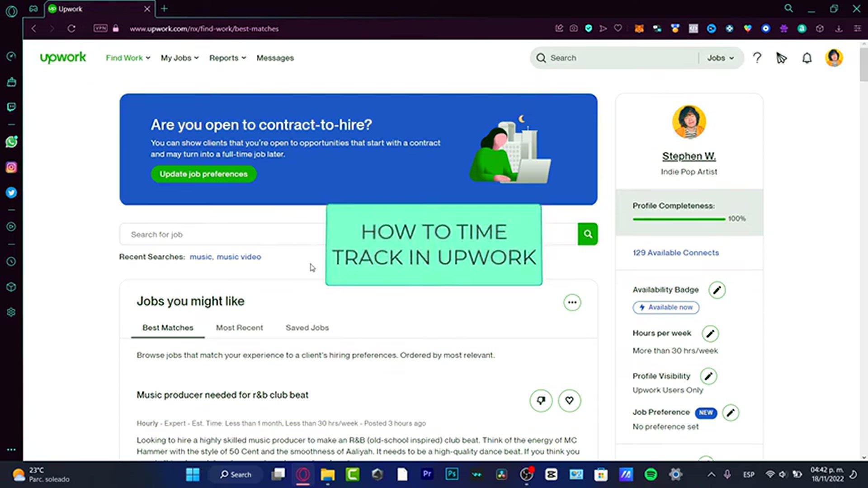Open Twitch in the Opera sidebar
The width and height of the screenshot is (868, 488).
[x=11, y=107]
